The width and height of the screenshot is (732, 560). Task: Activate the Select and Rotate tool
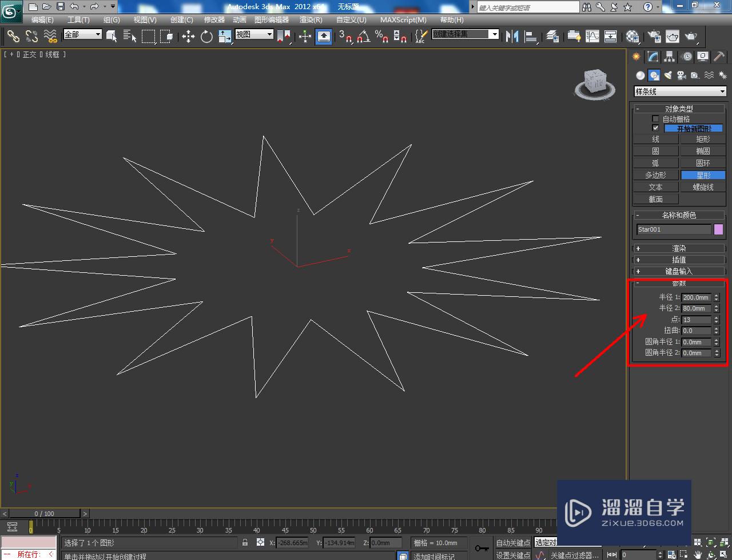tap(206, 36)
